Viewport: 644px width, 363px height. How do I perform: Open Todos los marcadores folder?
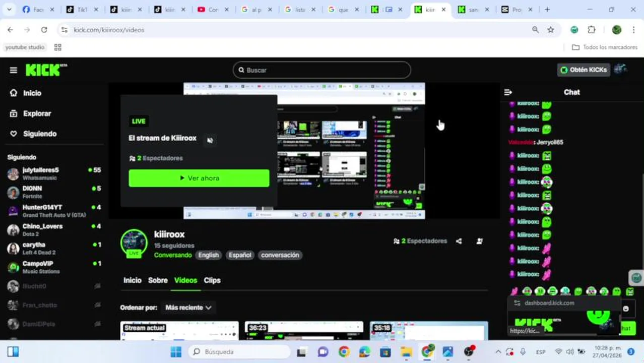pos(605,47)
